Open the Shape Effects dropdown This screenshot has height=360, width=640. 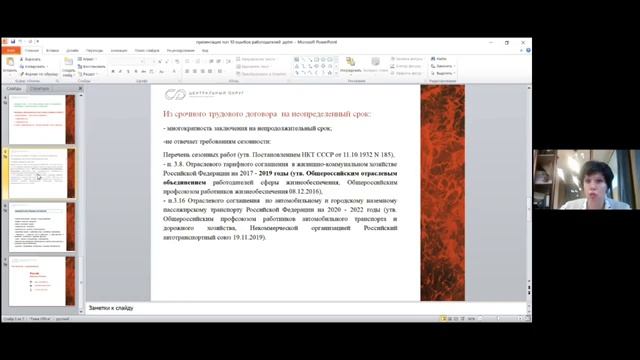point(406,73)
